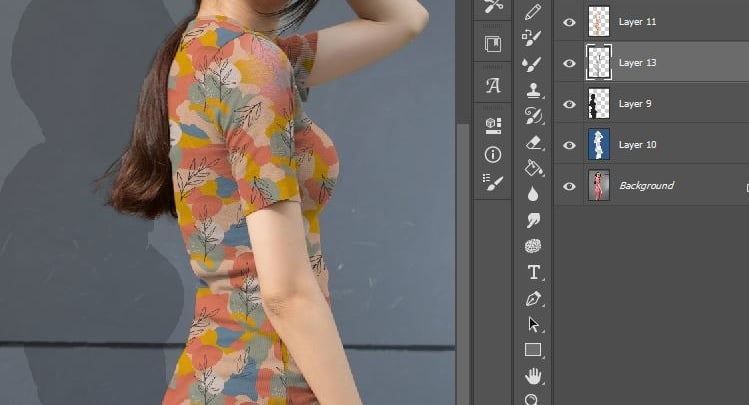Open the Character panel icon
This screenshot has width=749, height=405.
coord(493,85)
